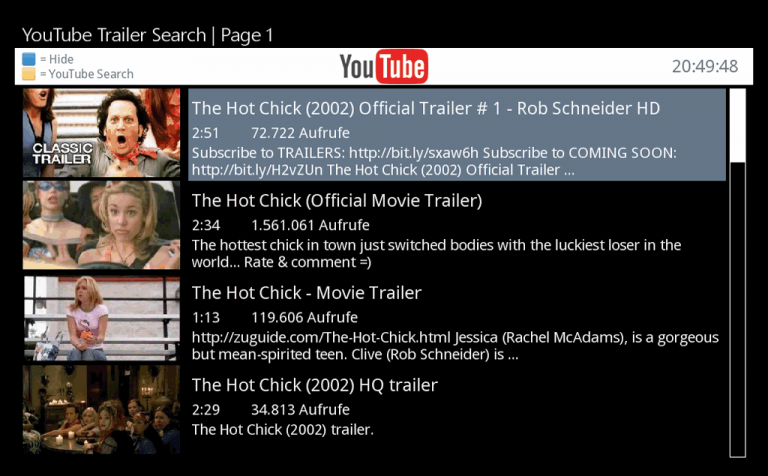This screenshot has width=768, height=476.
Task: Open the Classic Trailer thumbnail with Rob Schneider
Action: (101, 133)
